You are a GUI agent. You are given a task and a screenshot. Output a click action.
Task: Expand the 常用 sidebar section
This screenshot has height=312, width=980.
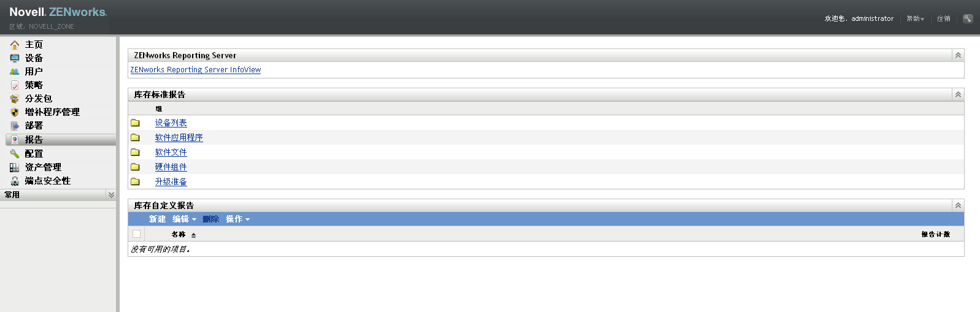click(x=111, y=194)
